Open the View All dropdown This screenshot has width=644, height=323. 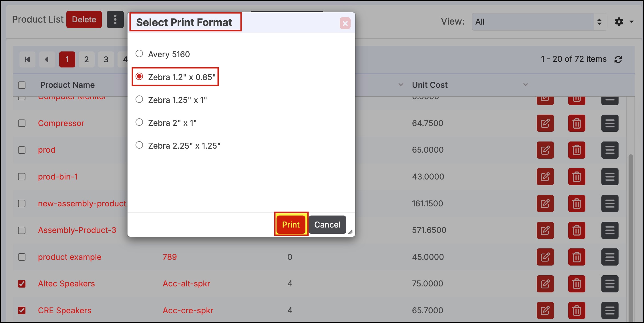pyautogui.click(x=539, y=22)
